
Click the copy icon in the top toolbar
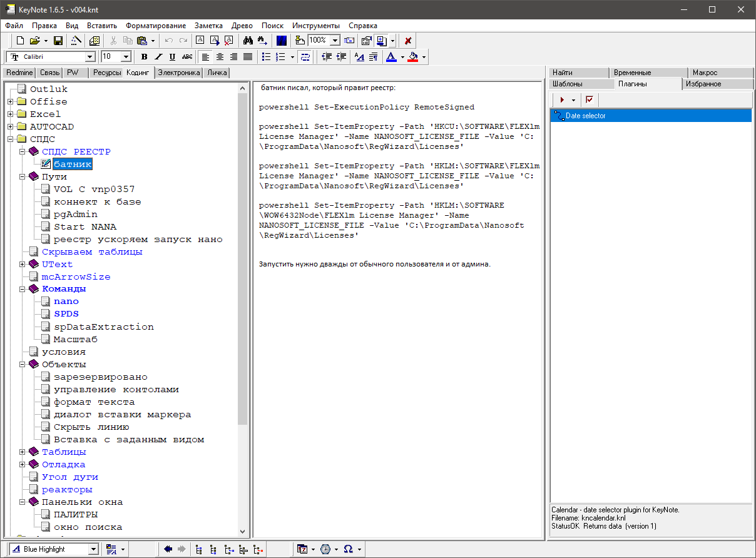[128, 41]
